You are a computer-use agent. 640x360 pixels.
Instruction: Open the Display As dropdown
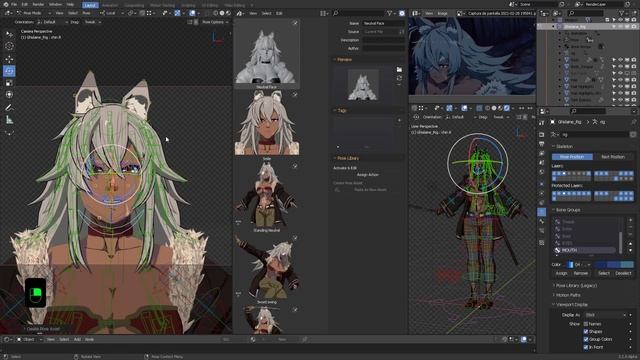(x=606, y=315)
